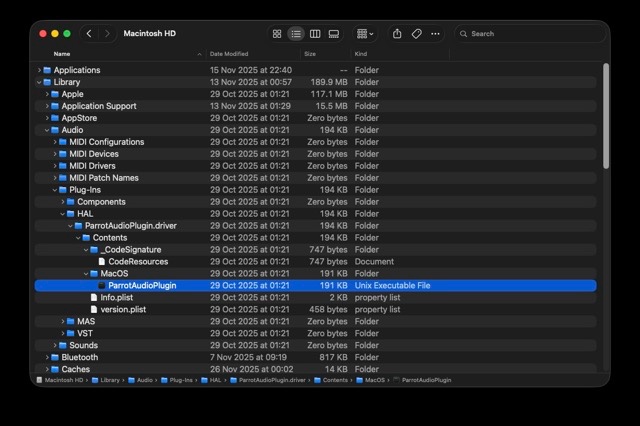The width and height of the screenshot is (640, 426).
Task: Select the Components folder name
Action: (x=101, y=202)
